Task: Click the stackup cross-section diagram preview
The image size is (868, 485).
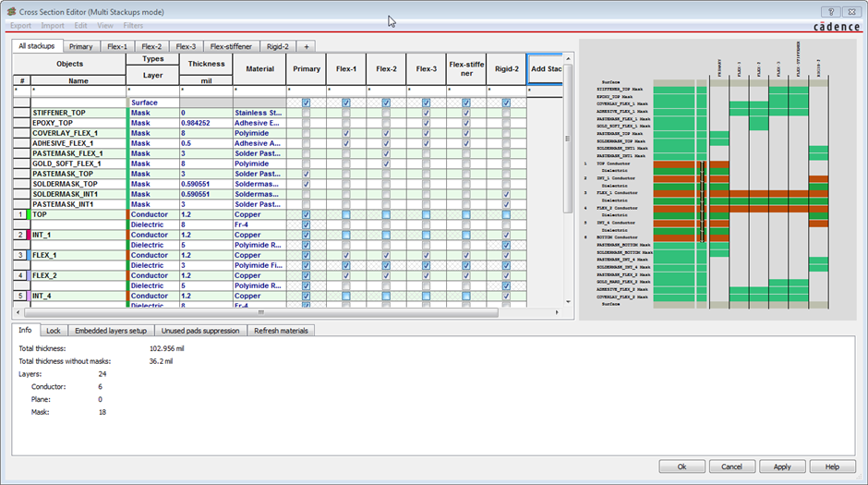Action: [718, 179]
